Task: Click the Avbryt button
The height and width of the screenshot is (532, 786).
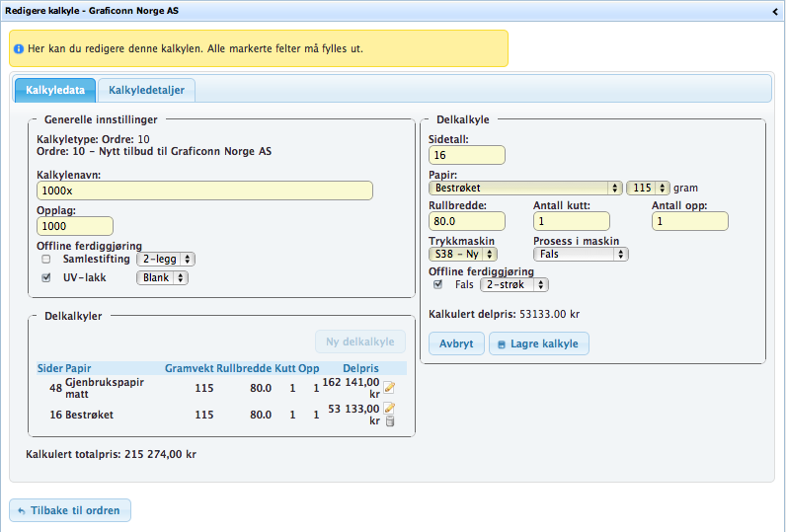Action: 456,343
